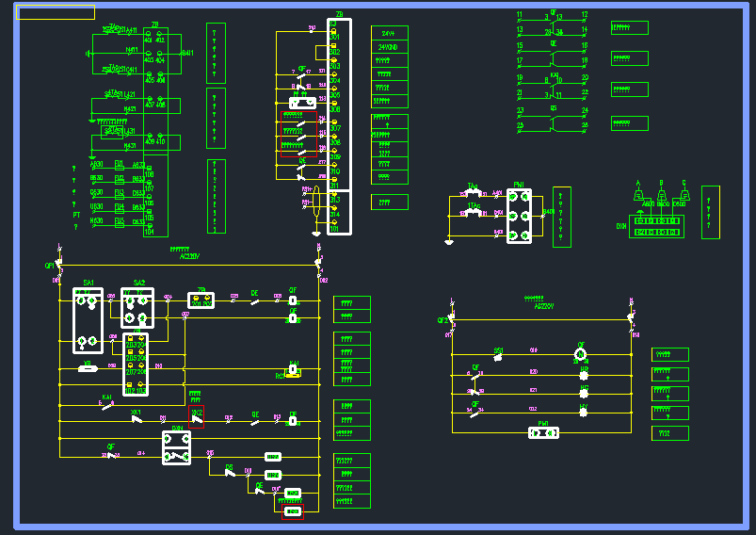Select the PW1 meter block beside 1TAa

tap(519, 216)
